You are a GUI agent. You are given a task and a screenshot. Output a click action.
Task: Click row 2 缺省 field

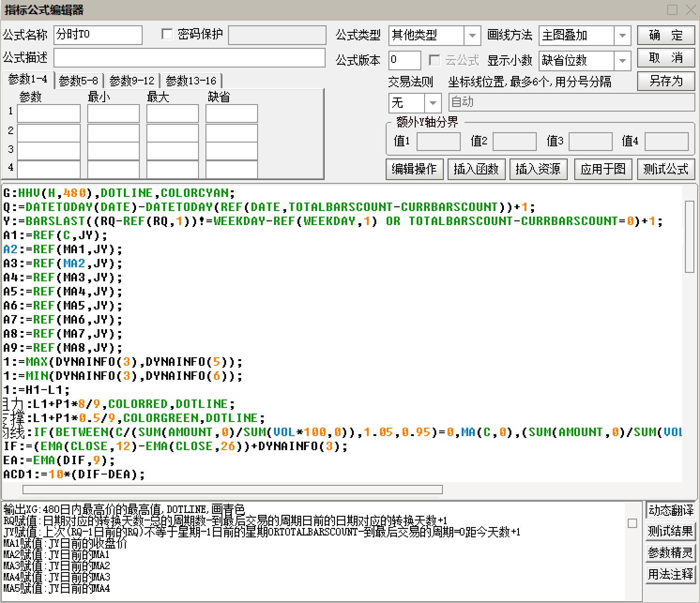tap(232, 132)
